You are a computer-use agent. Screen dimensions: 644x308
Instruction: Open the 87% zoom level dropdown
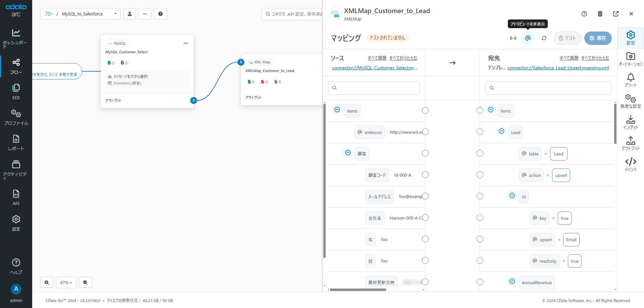[x=66, y=283]
